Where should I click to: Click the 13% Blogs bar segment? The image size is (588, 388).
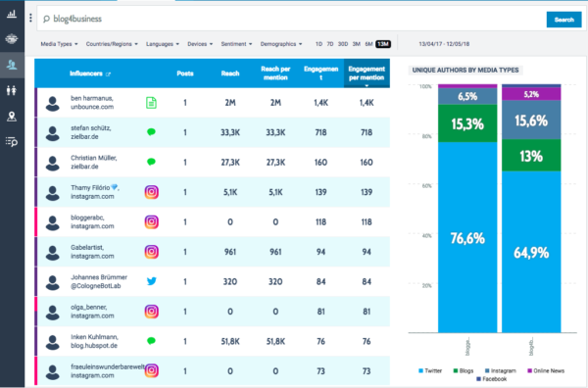coord(531,156)
